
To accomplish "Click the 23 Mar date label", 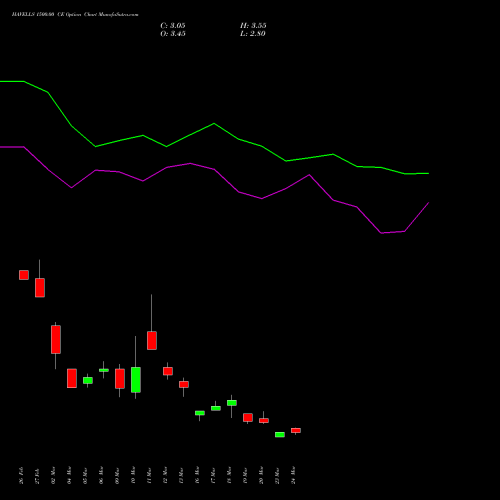I will point(278,475).
